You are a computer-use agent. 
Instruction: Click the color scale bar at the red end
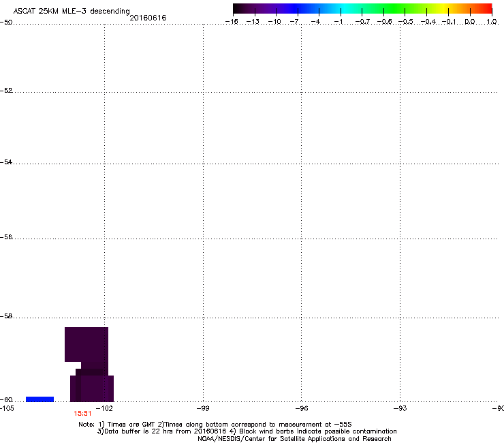click(482, 9)
